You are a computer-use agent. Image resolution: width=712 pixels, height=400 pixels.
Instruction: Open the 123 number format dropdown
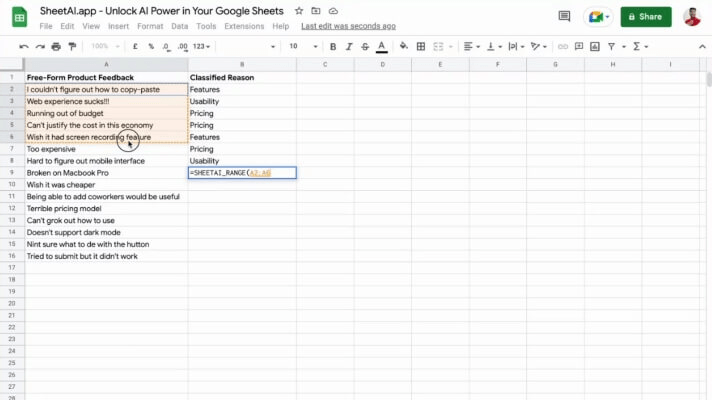coord(201,46)
